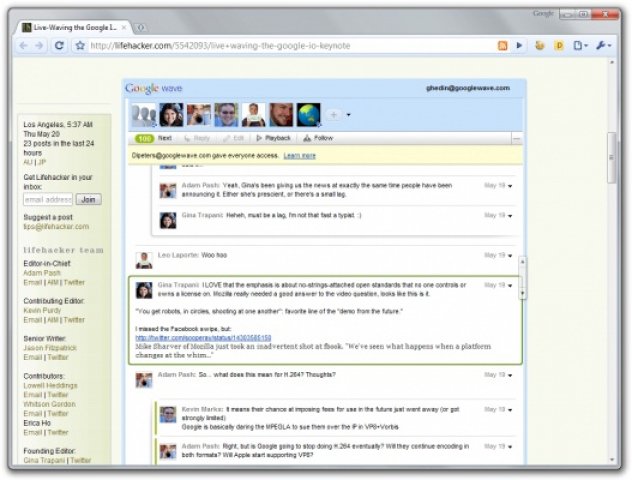
Task: Open the May 19 menu on Leo Laporte's message
Action: [510, 256]
